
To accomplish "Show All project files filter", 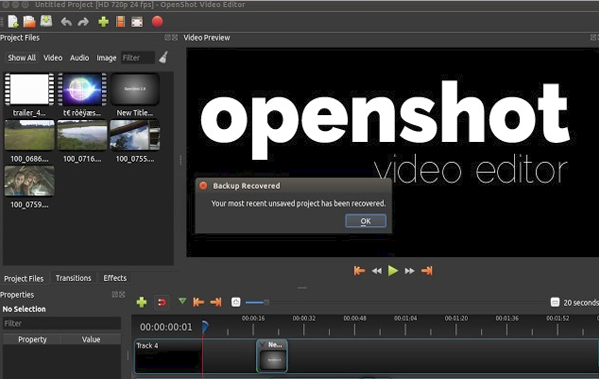I will tap(21, 58).
